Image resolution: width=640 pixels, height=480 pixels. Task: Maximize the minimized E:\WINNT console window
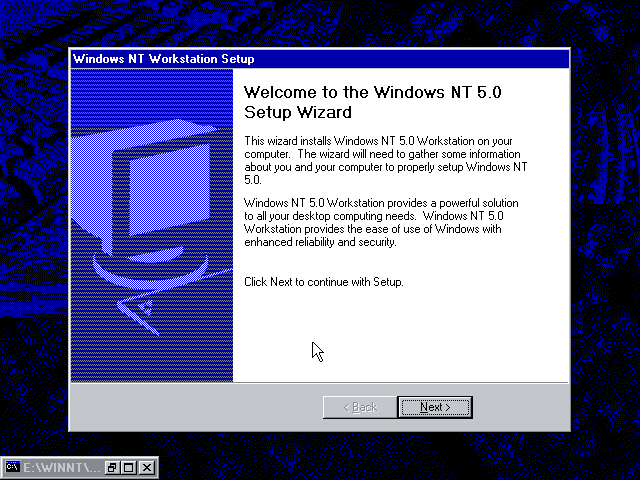pos(129,467)
